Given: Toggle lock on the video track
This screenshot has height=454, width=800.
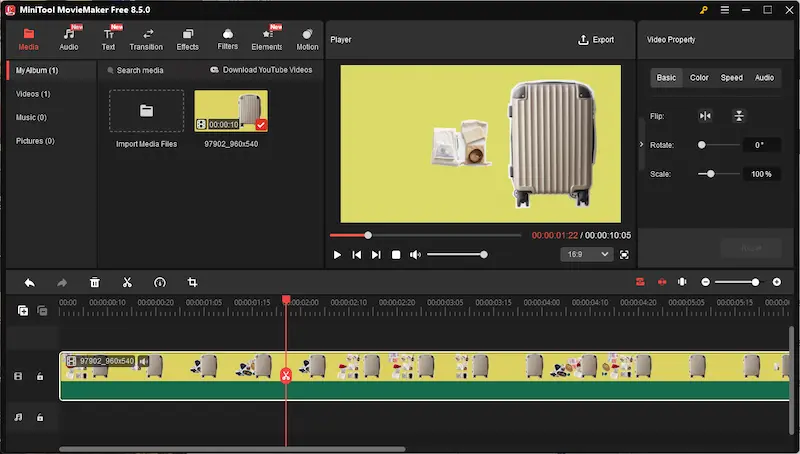Looking at the screenshot, I should [x=40, y=376].
